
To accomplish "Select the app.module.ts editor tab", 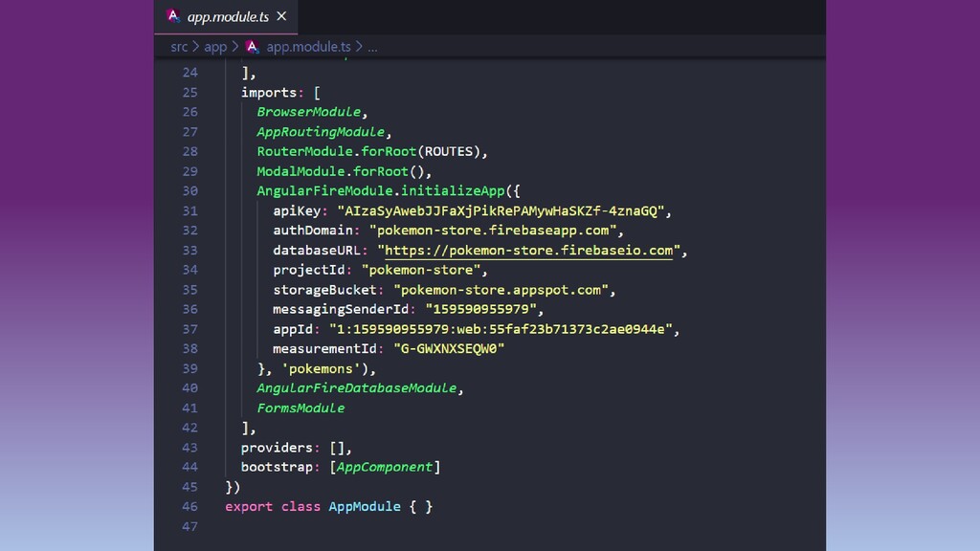I will tap(226, 17).
